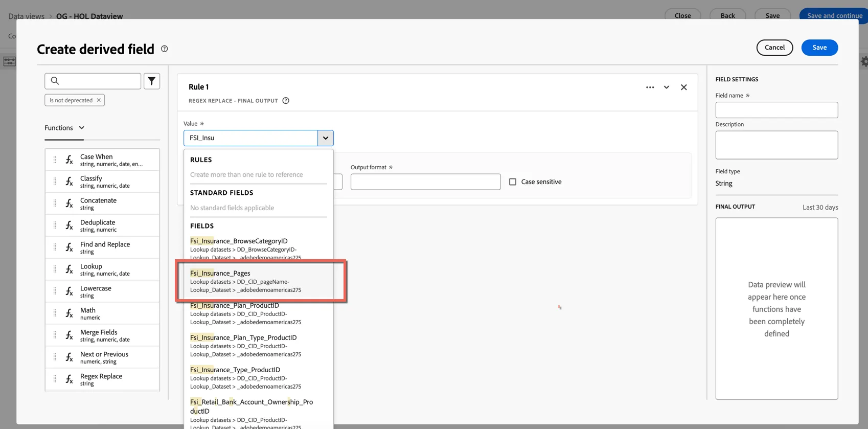
Task: Open Rule 1 more options ellipsis
Action: point(650,87)
